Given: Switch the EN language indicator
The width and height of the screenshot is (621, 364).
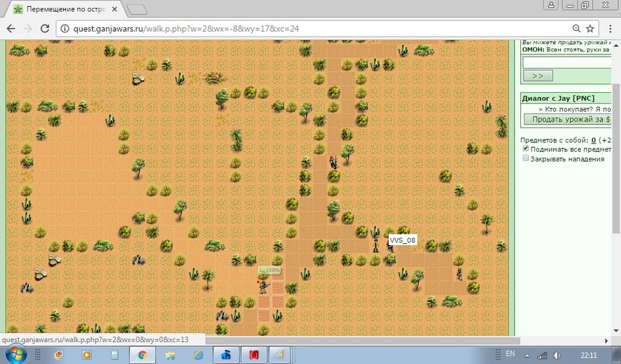Looking at the screenshot, I should click(510, 354).
